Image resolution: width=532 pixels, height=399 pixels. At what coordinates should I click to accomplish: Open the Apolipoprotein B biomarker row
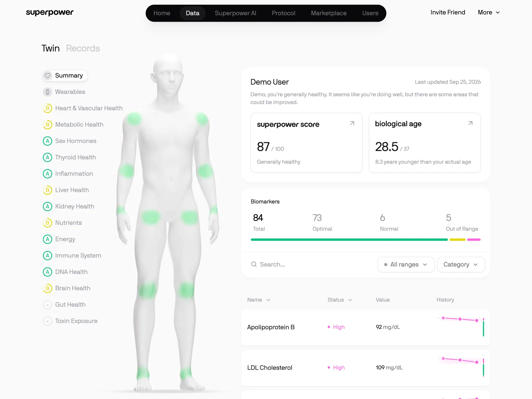366,327
